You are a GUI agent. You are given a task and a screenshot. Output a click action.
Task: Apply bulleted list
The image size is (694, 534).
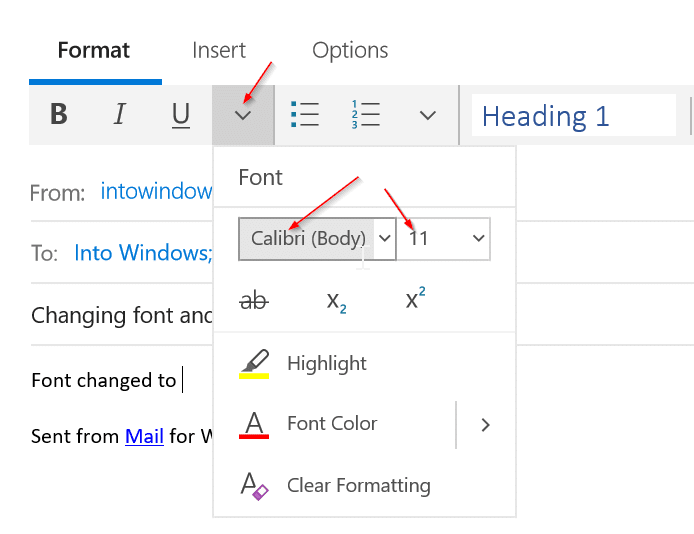305,115
